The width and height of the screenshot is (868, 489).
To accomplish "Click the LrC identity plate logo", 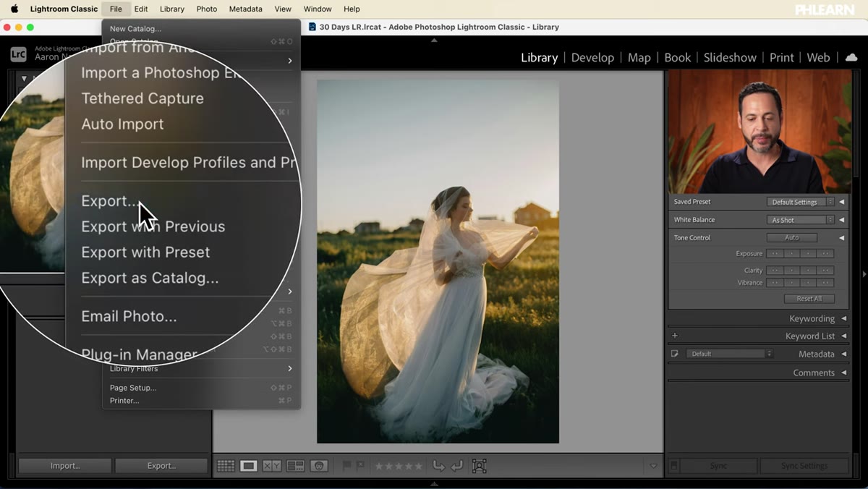I will (18, 54).
